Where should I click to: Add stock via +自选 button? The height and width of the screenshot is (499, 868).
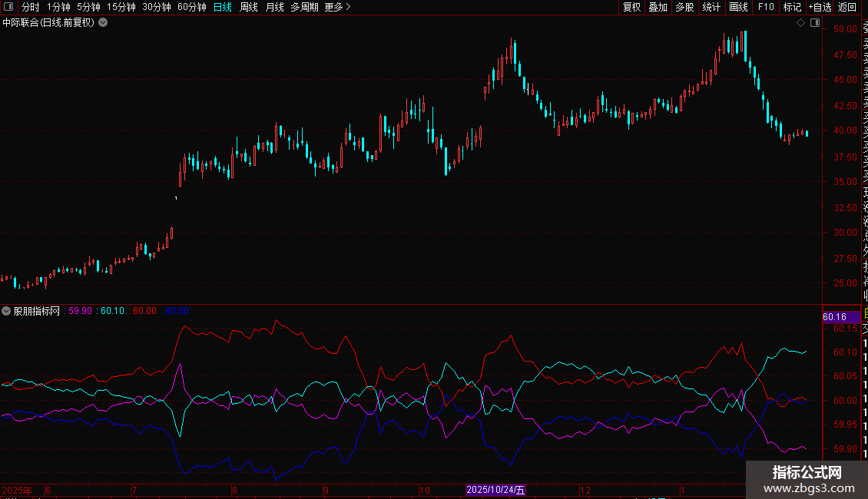(x=820, y=7)
